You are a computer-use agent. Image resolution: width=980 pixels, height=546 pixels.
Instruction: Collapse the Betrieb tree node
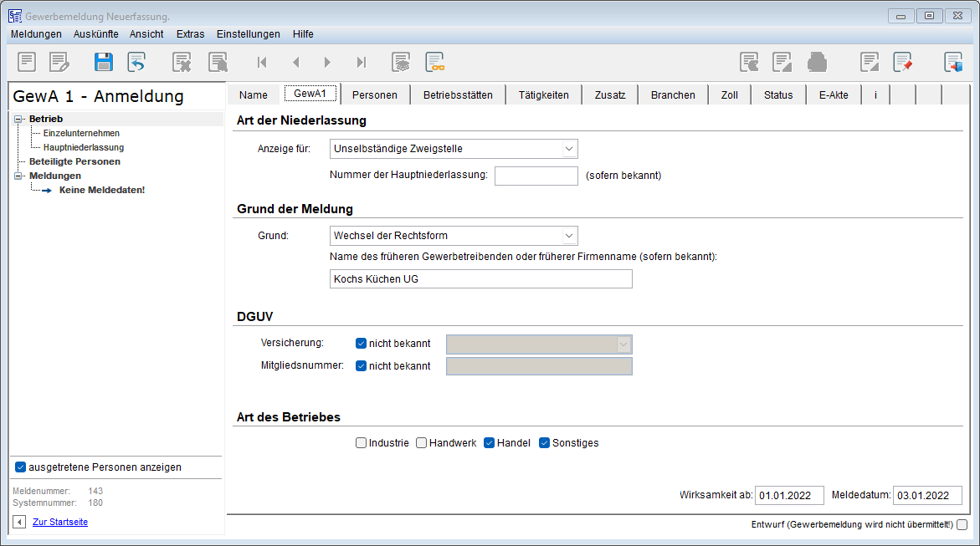[x=18, y=120]
